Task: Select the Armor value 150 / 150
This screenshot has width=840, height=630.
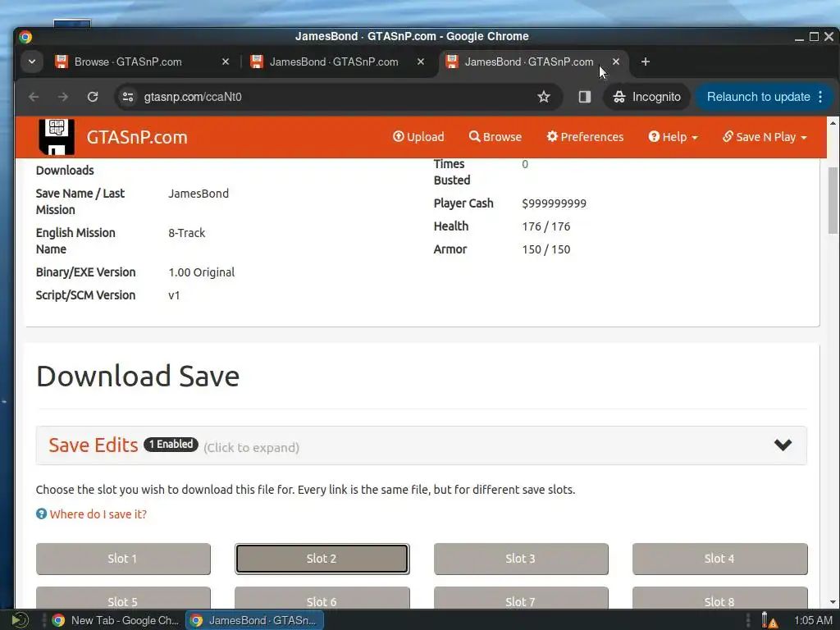Action: [546, 249]
